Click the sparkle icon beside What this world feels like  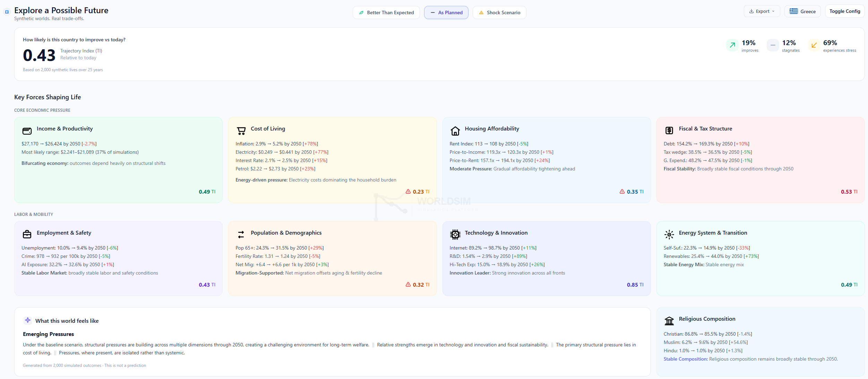tap(28, 320)
